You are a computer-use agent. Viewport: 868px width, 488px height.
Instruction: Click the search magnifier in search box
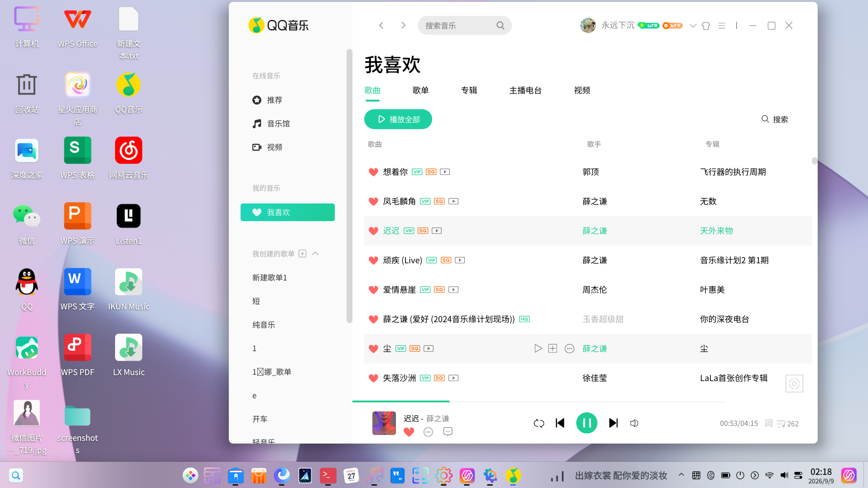click(500, 25)
